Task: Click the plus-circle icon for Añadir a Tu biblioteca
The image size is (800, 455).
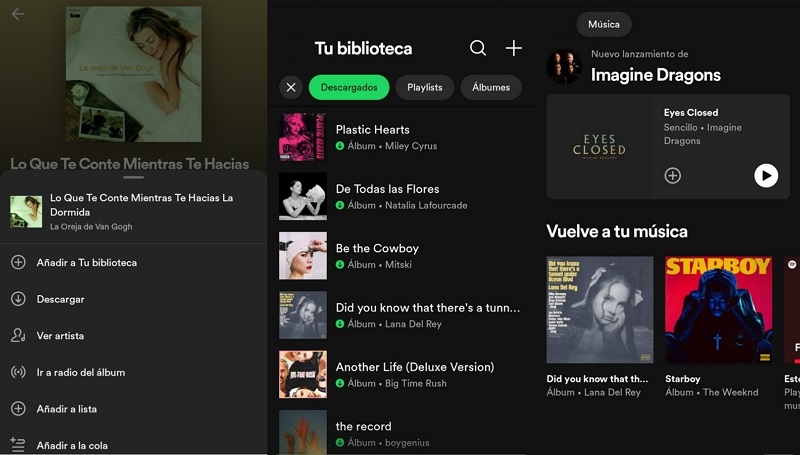Action: (x=18, y=262)
